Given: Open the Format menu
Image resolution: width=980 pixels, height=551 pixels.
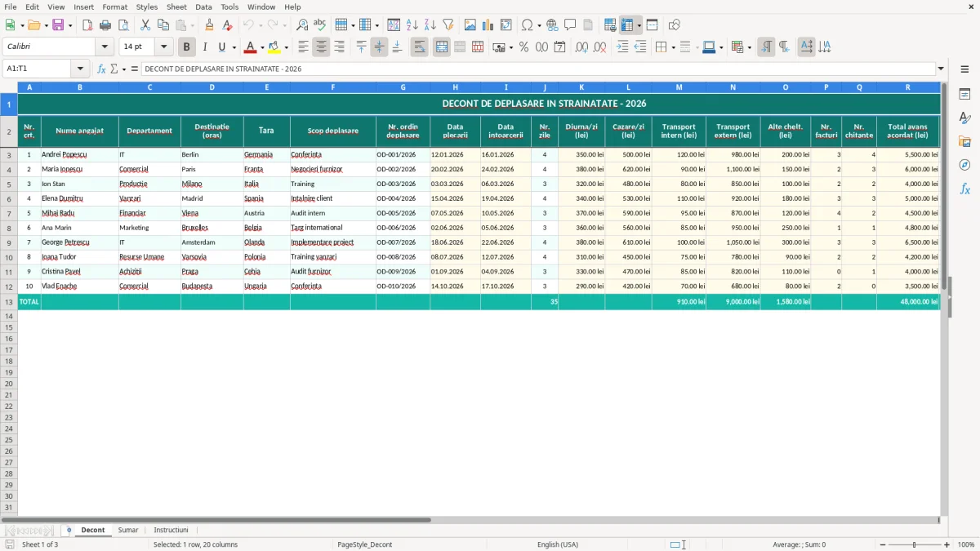Looking at the screenshot, I should [115, 7].
